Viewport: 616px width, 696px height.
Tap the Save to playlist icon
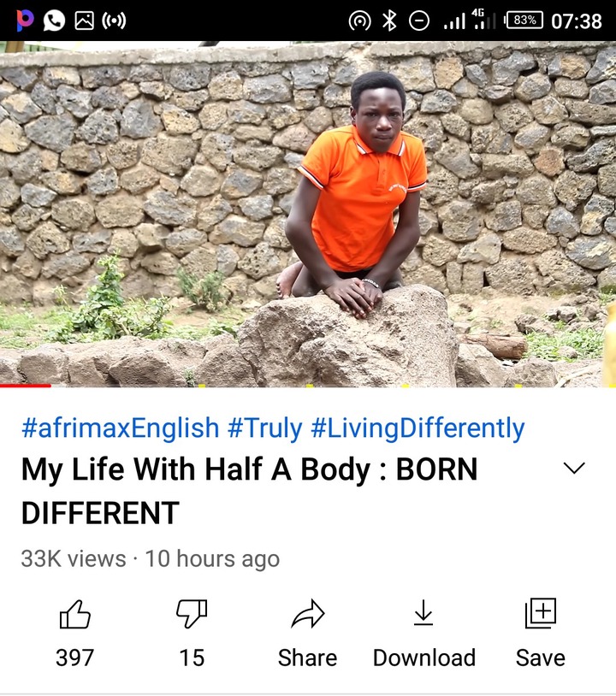click(541, 613)
